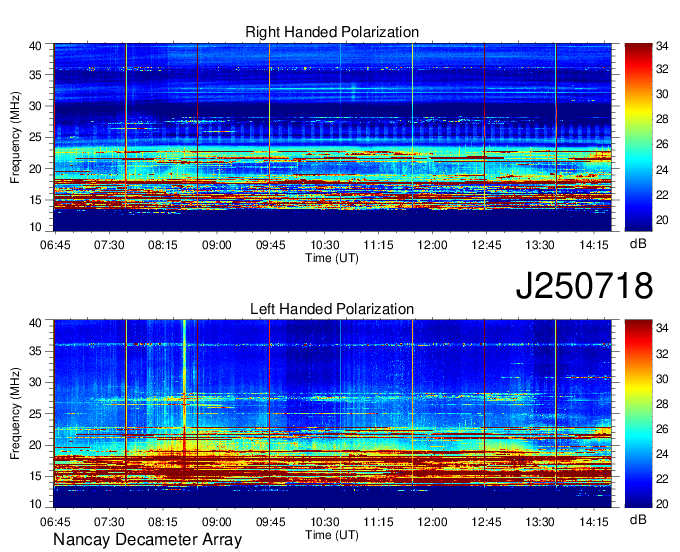
Task: Click the 40 MHz tick on Right Handed plot
Action: coord(35,46)
